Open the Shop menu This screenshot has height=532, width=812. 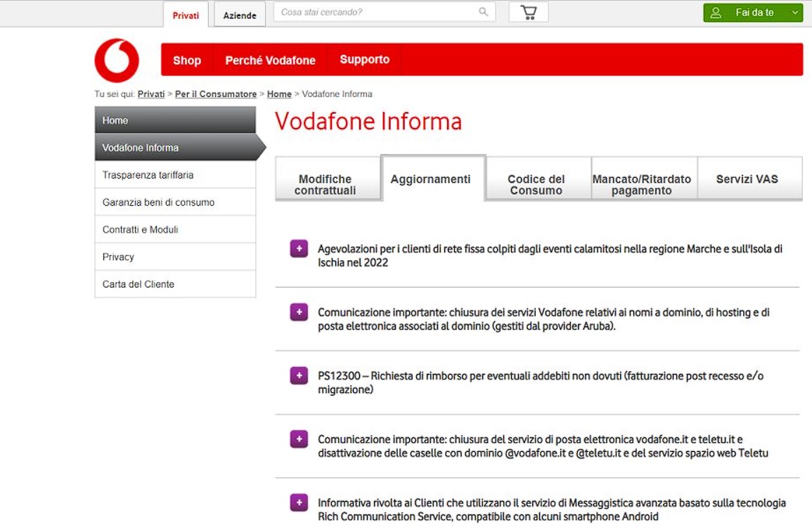click(187, 60)
